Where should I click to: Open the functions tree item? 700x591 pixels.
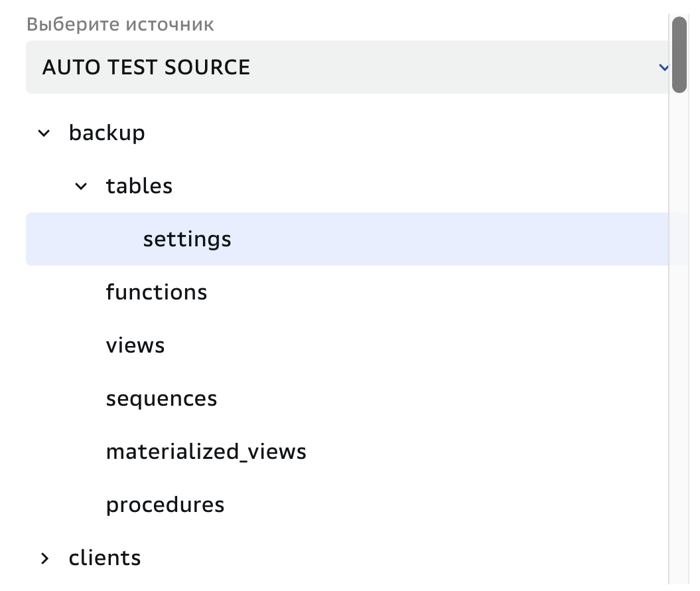click(x=156, y=292)
